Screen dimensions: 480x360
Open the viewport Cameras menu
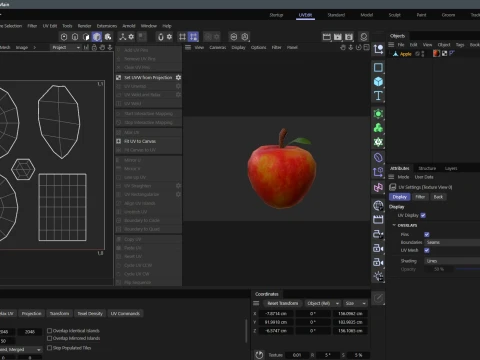(x=218, y=47)
